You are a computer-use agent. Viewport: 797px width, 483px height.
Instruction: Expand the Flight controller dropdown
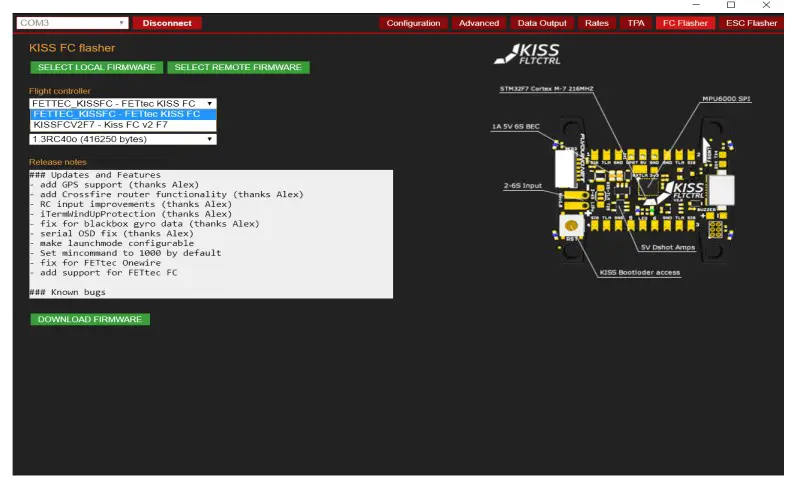coord(123,103)
